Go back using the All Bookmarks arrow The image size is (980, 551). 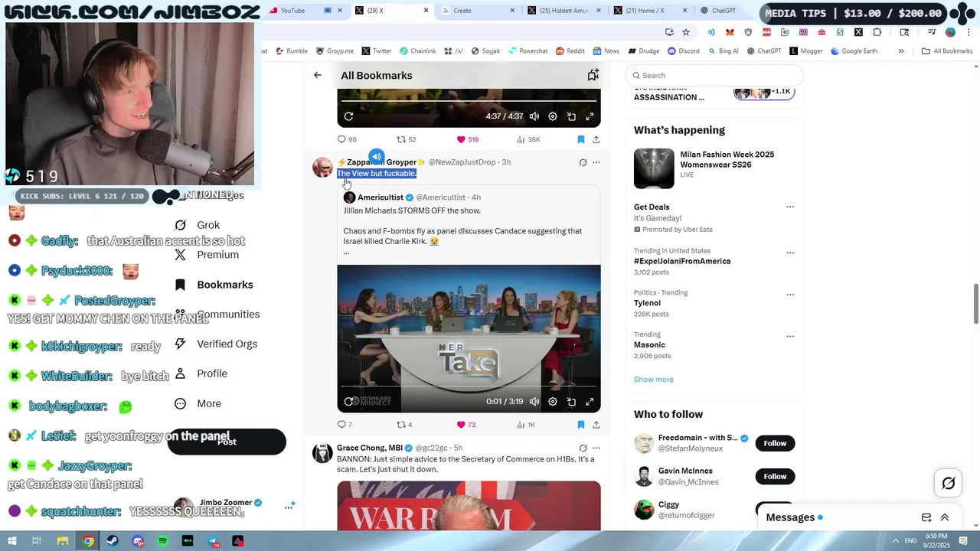[318, 75]
